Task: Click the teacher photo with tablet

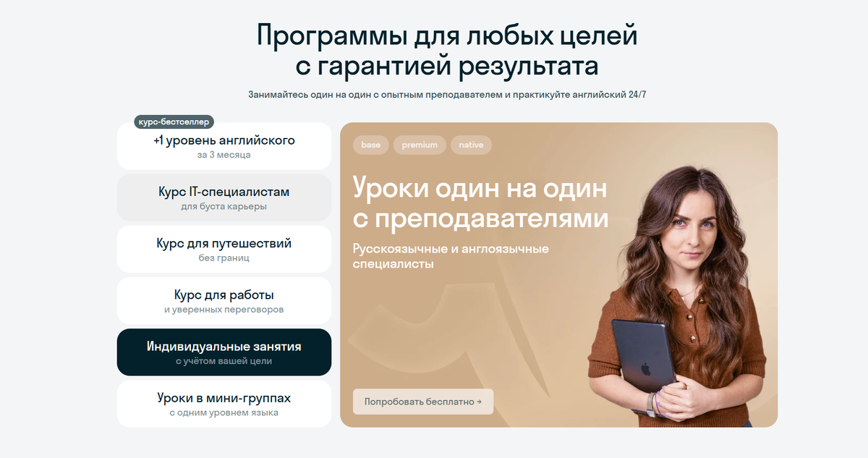Action: coord(676,297)
